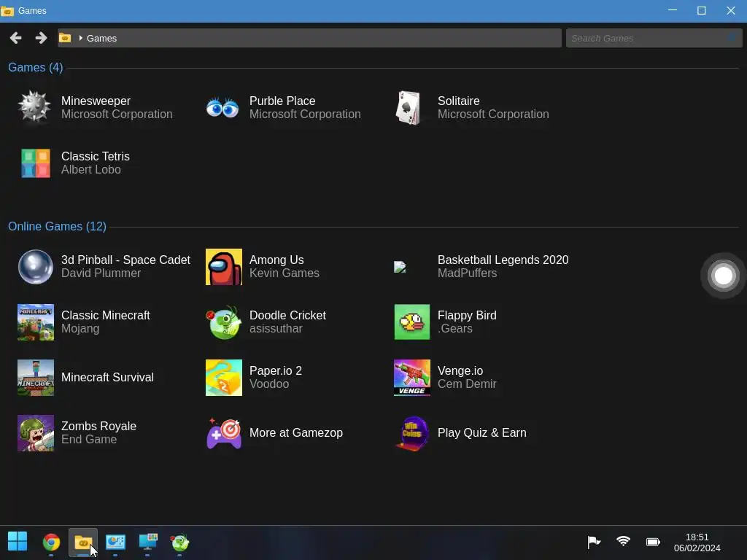Launch Zombs Royale via its soldier icon
The image size is (747, 560).
(36, 433)
